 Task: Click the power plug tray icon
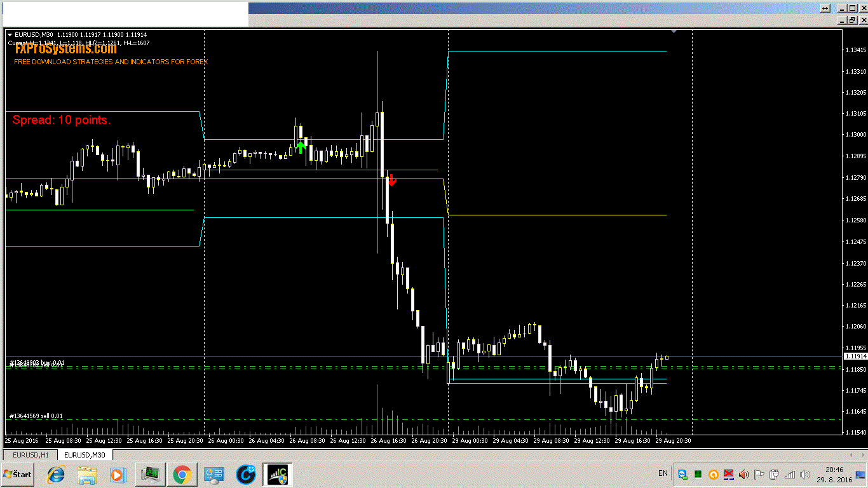point(775,474)
